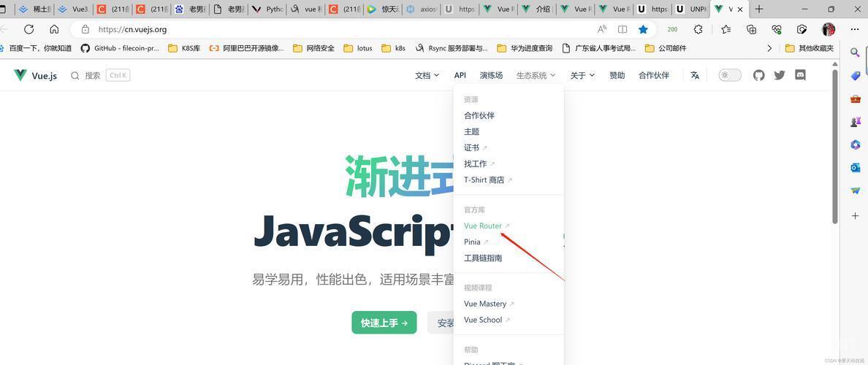The height and width of the screenshot is (365, 868).
Task: Select 主题 in the dropdown menu
Action: point(472,131)
